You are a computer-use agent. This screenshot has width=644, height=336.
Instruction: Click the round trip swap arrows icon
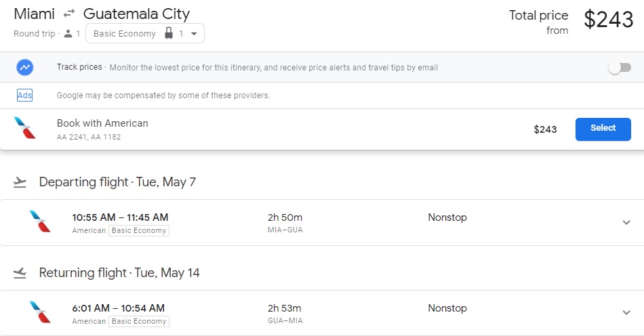pos(68,14)
